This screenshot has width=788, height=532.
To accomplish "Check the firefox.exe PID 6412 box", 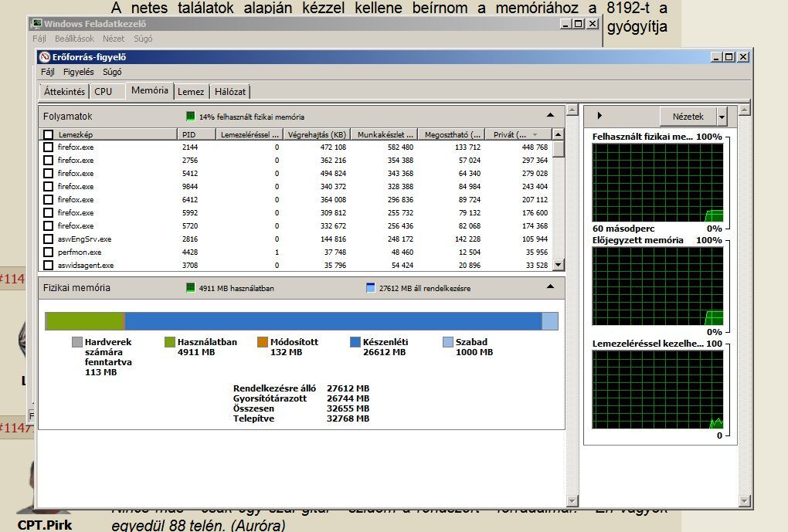I will tap(48, 199).
